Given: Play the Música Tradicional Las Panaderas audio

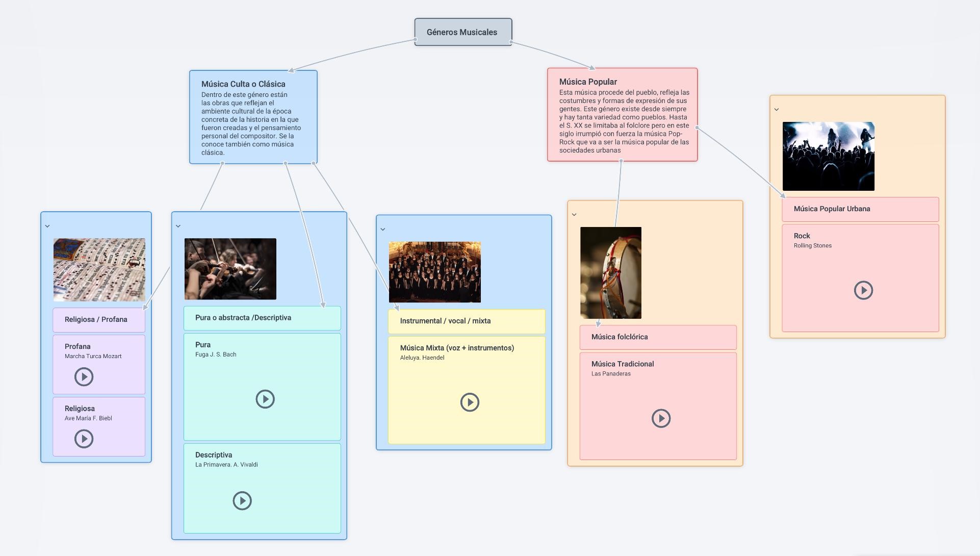Looking at the screenshot, I should [661, 418].
